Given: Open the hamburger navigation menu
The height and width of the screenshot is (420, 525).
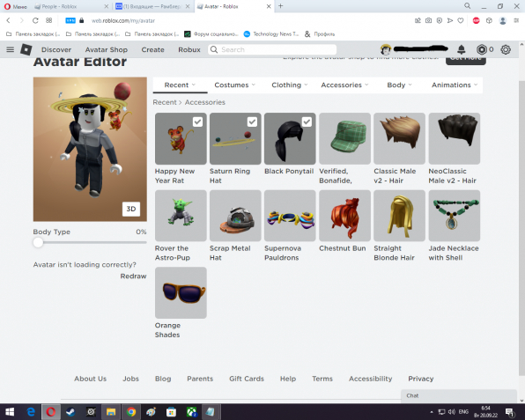Looking at the screenshot, I should click(11, 49).
